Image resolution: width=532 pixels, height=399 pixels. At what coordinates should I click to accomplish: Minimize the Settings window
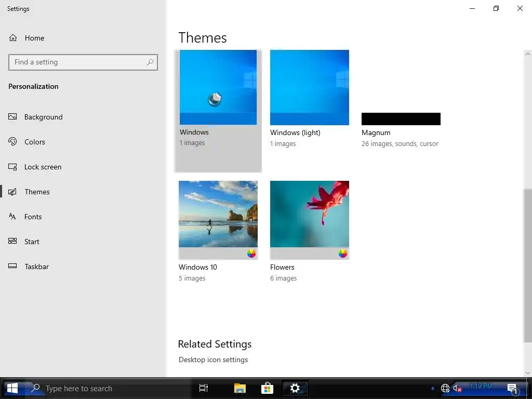pos(472,8)
